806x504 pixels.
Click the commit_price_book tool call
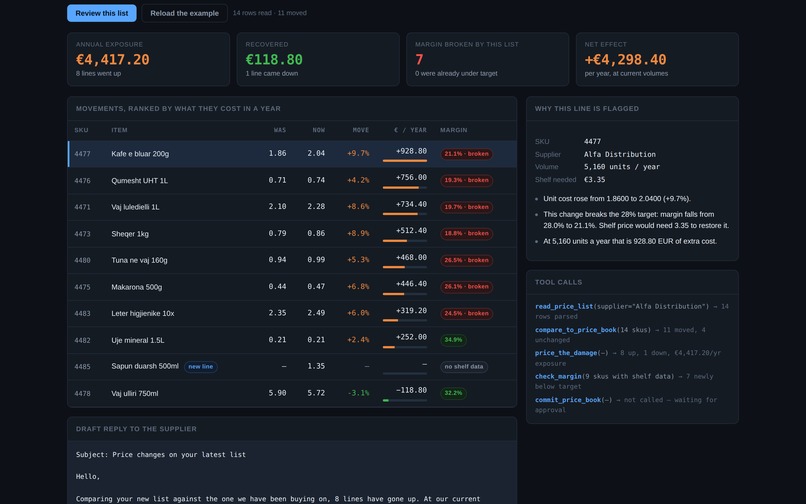[626, 405]
